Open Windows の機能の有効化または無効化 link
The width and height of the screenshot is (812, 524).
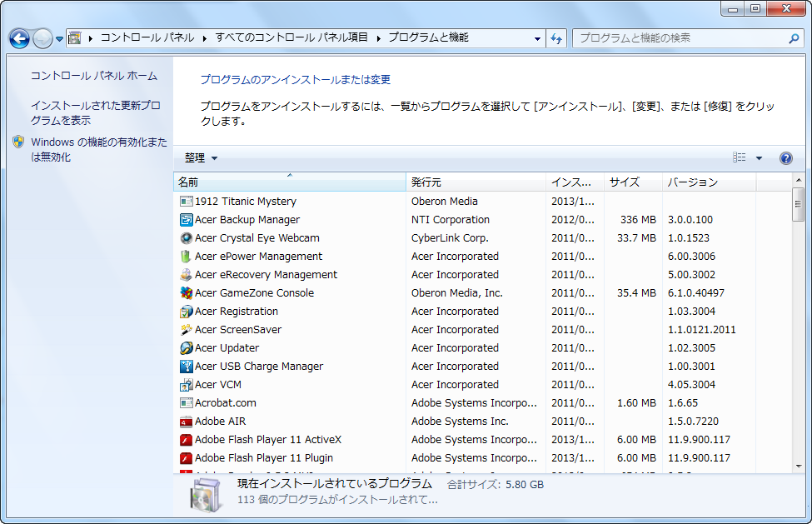coord(99,149)
